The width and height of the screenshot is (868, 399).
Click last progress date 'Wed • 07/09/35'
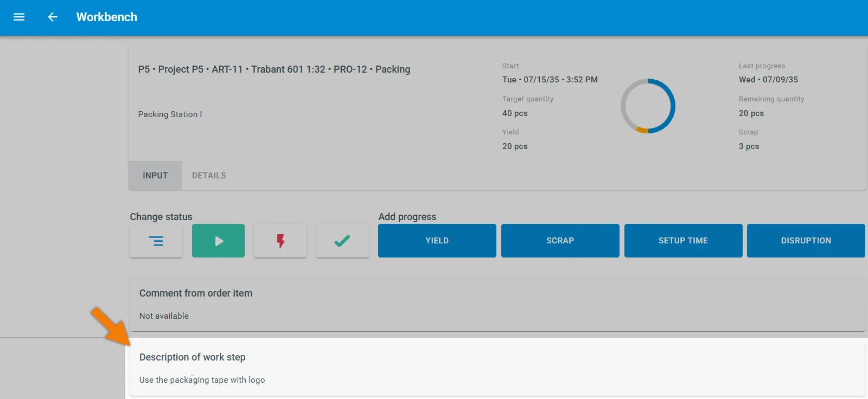pos(768,80)
